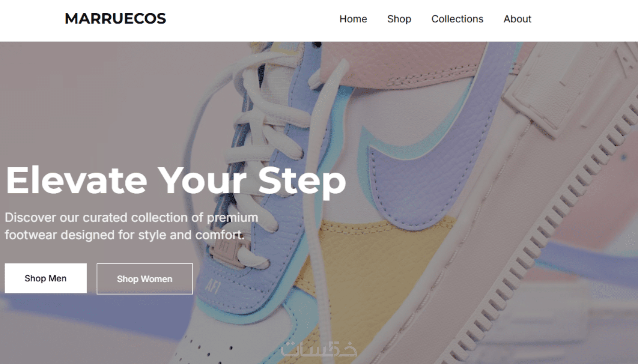Click the Shop Men button
The width and height of the screenshot is (638, 364).
tap(45, 278)
